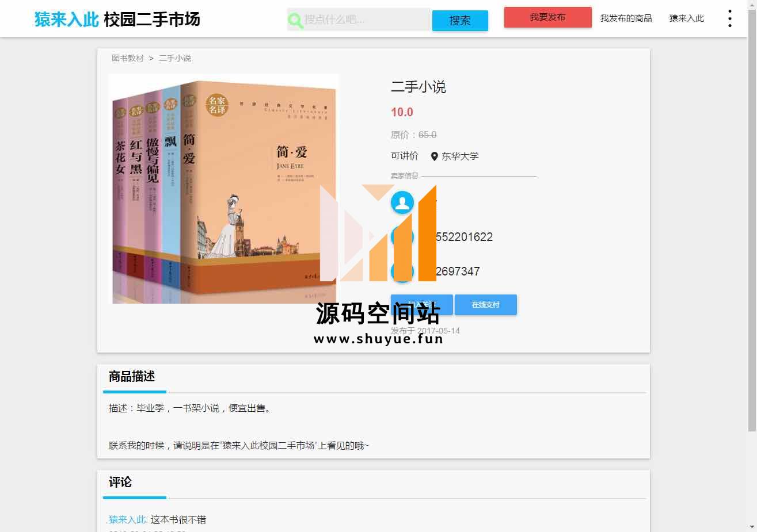This screenshot has width=757, height=532.
Task: Click the 猿来入此 site logo
Action: click(x=67, y=20)
